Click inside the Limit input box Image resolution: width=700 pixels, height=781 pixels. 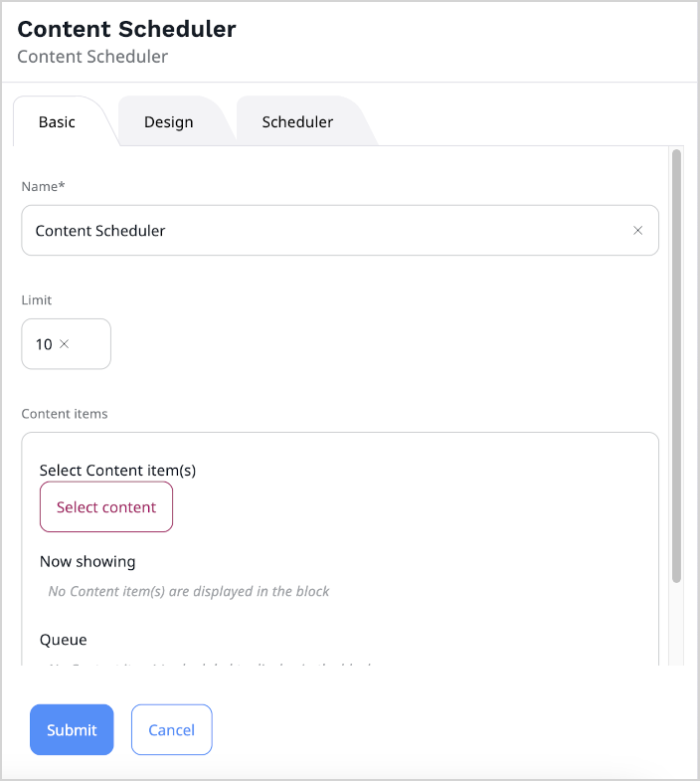89,344
